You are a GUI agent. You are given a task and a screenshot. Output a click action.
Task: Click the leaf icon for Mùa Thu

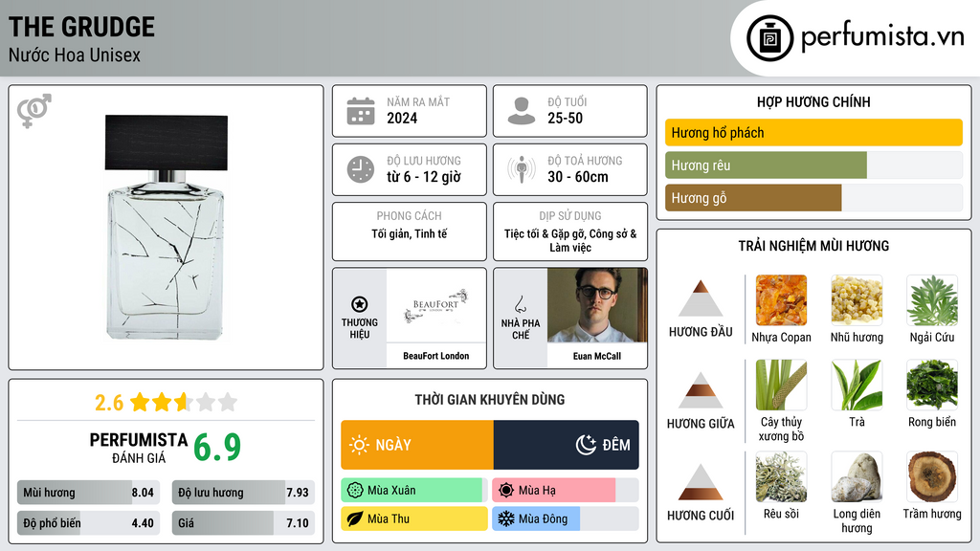click(x=355, y=518)
